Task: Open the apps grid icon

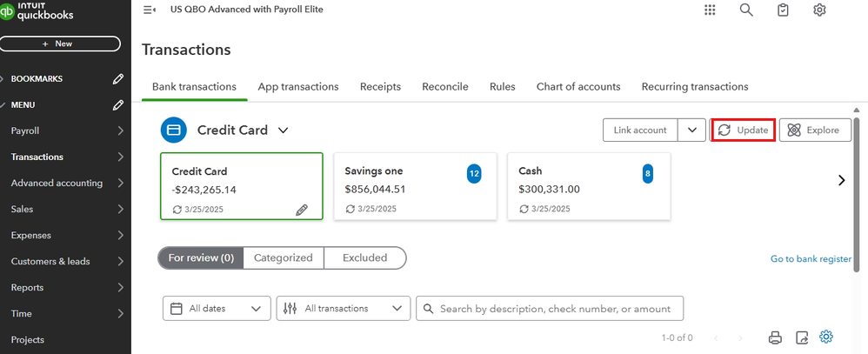Action: coord(710,10)
